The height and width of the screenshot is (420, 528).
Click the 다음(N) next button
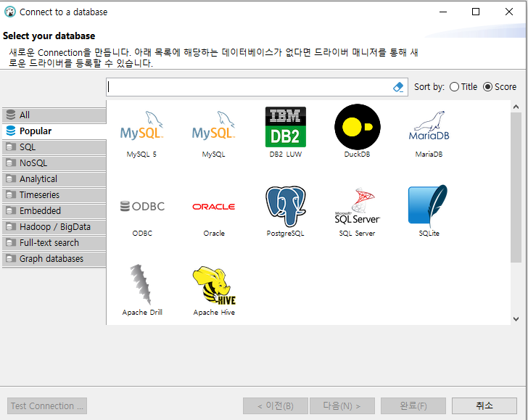[x=342, y=405]
